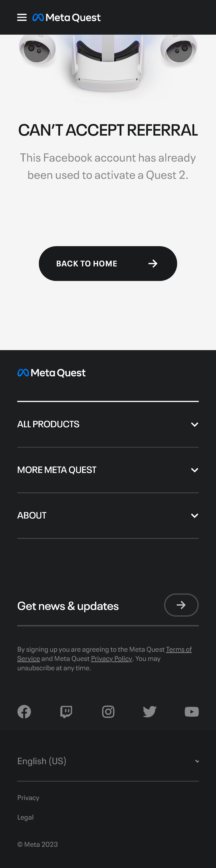Open the Instagram social icon
The image size is (216, 868).
pyautogui.click(x=108, y=712)
